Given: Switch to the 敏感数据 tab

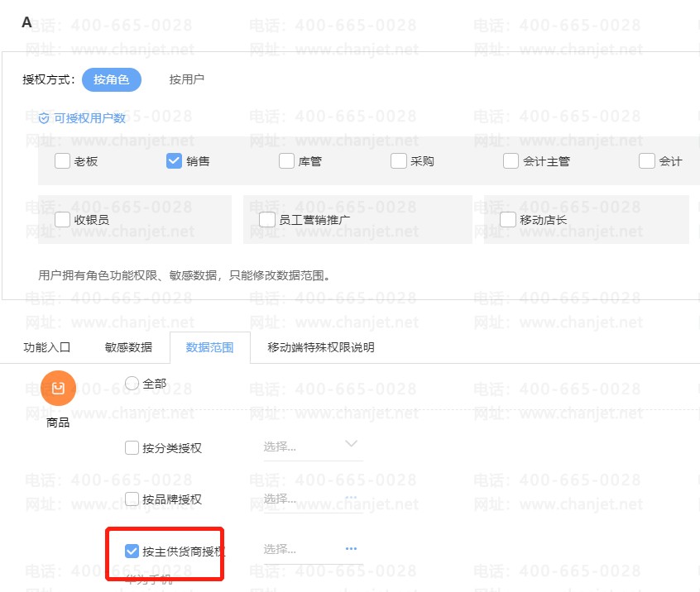Looking at the screenshot, I should coord(128,347).
